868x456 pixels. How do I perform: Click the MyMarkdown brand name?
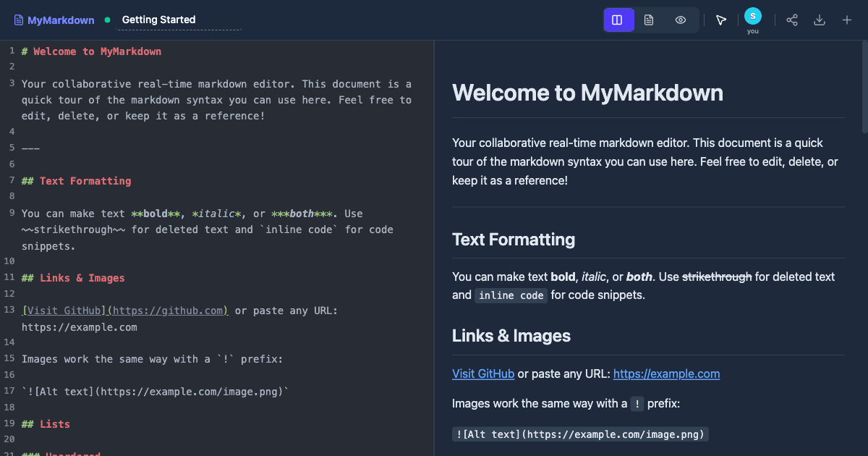[61, 20]
